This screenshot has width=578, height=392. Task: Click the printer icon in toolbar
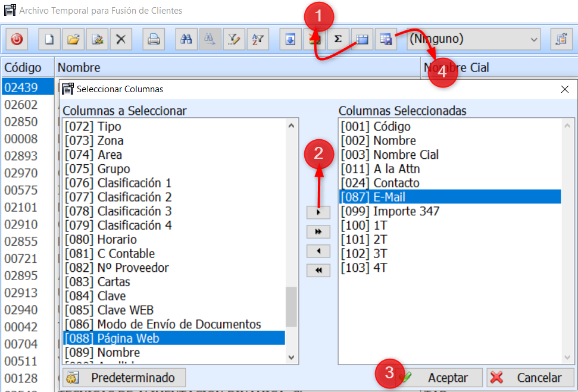point(154,40)
